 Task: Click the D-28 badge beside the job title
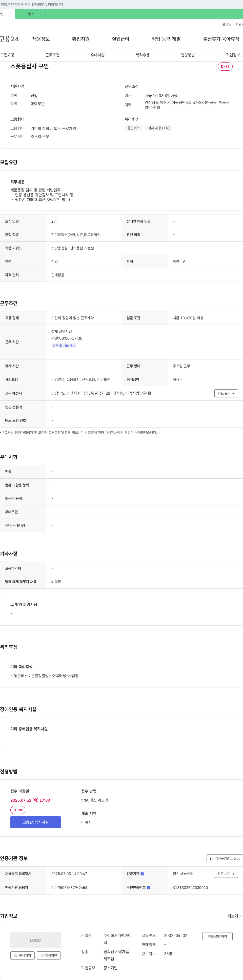225,67
